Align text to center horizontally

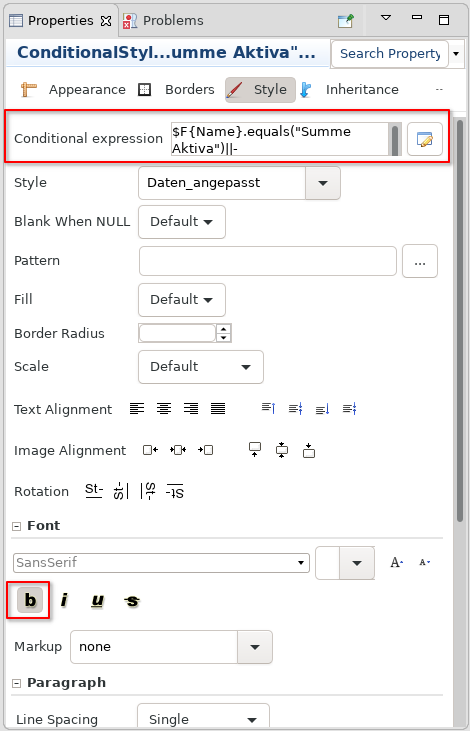click(163, 409)
